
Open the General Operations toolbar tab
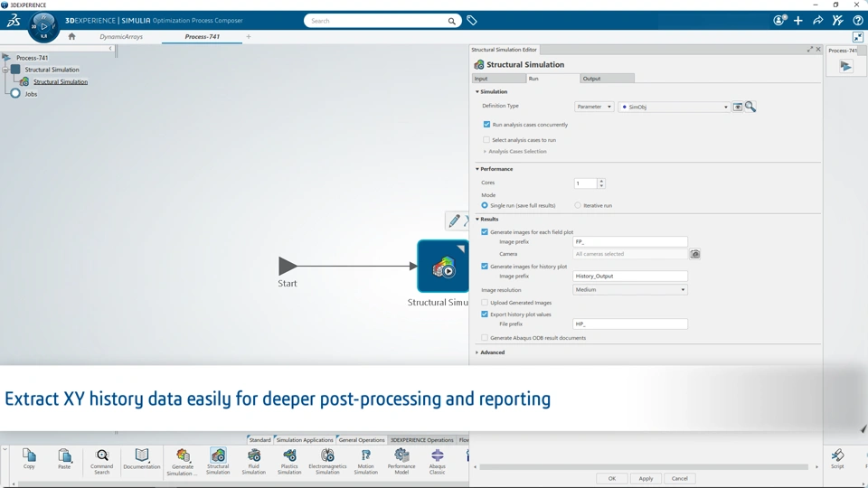(362, 440)
